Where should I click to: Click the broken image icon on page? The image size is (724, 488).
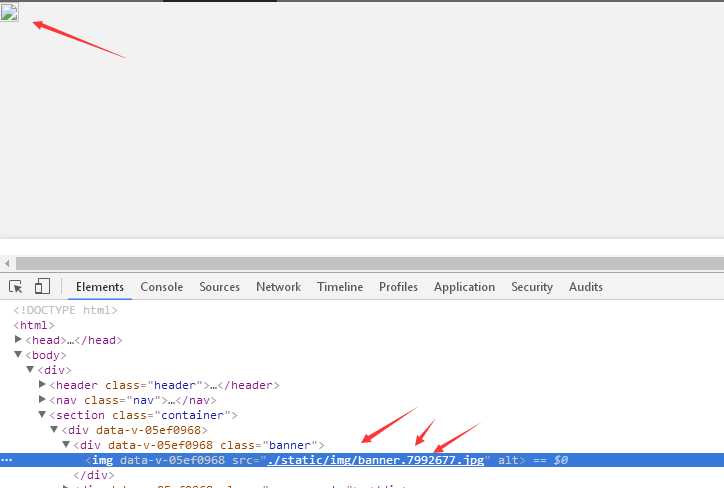pyautogui.click(x=9, y=12)
